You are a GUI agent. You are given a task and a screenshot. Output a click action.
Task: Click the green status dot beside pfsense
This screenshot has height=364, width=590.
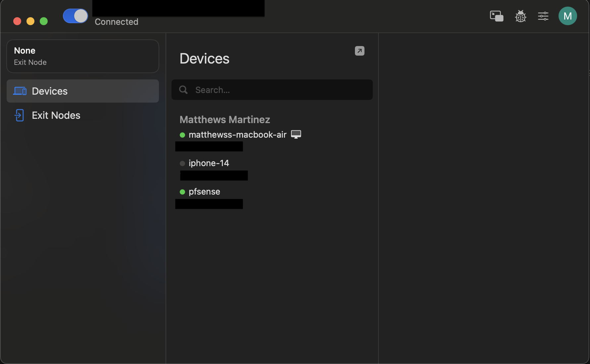tap(182, 192)
